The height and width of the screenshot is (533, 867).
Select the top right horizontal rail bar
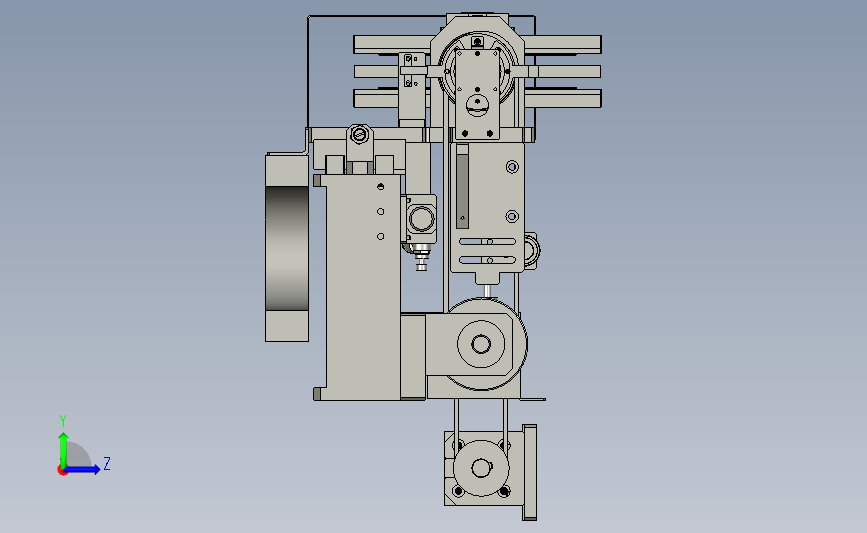tap(563, 44)
